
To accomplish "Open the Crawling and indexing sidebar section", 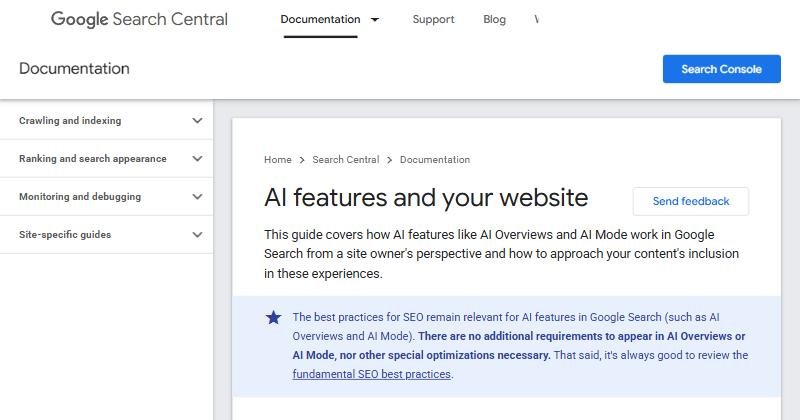I will coord(107,120).
